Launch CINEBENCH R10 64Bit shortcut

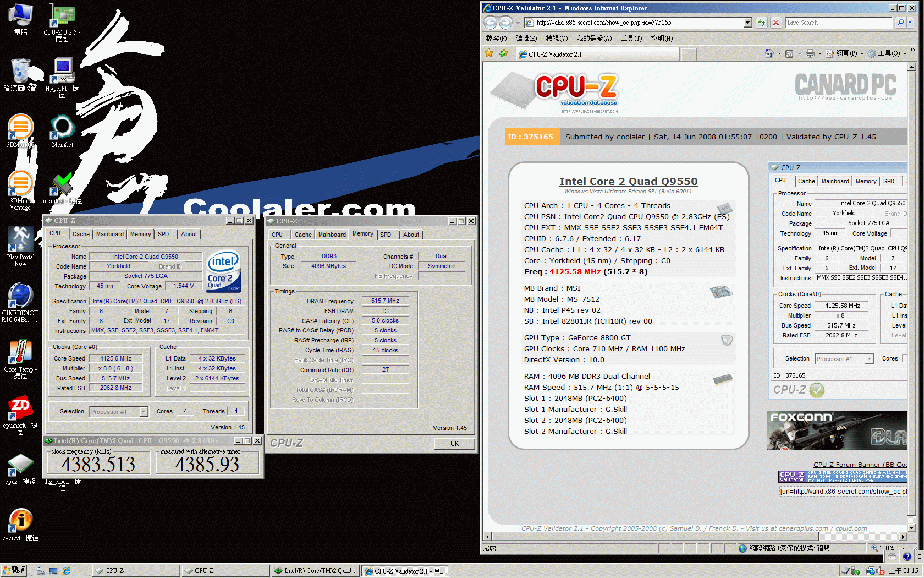pyautogui.click(x=20, y=303)
